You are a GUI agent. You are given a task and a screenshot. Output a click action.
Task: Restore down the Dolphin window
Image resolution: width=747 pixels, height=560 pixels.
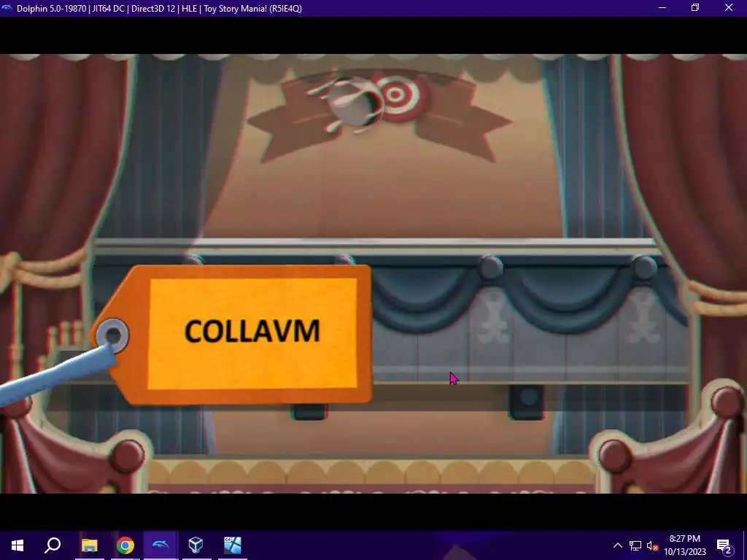(695, 8)
